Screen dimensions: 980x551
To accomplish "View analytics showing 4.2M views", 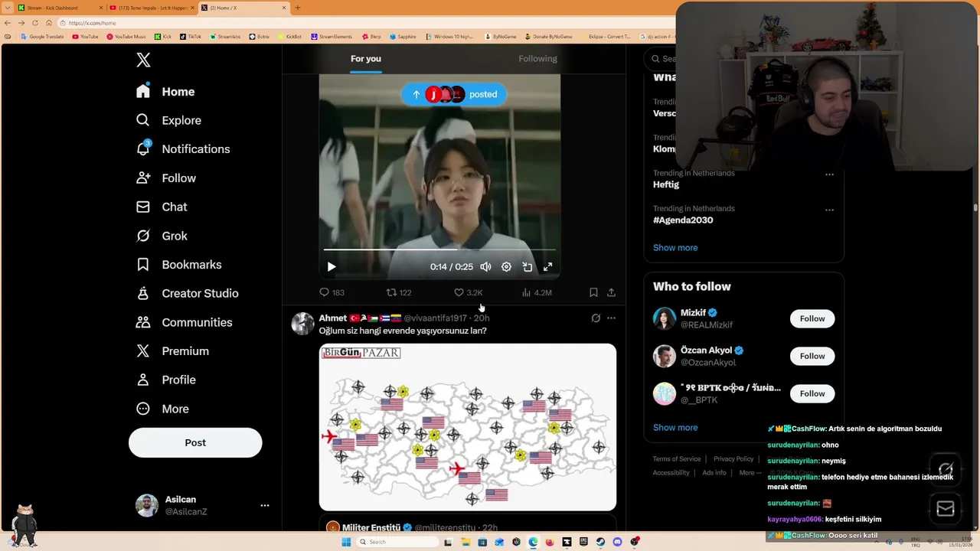I will [x=537, y=292].
